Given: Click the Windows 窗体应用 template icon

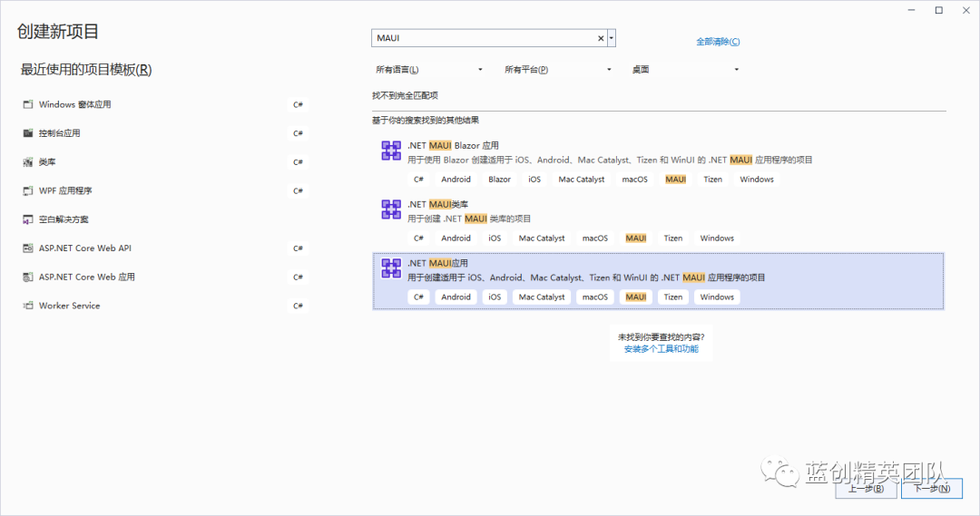Looking at the screenshot, I should coord(27,104).
